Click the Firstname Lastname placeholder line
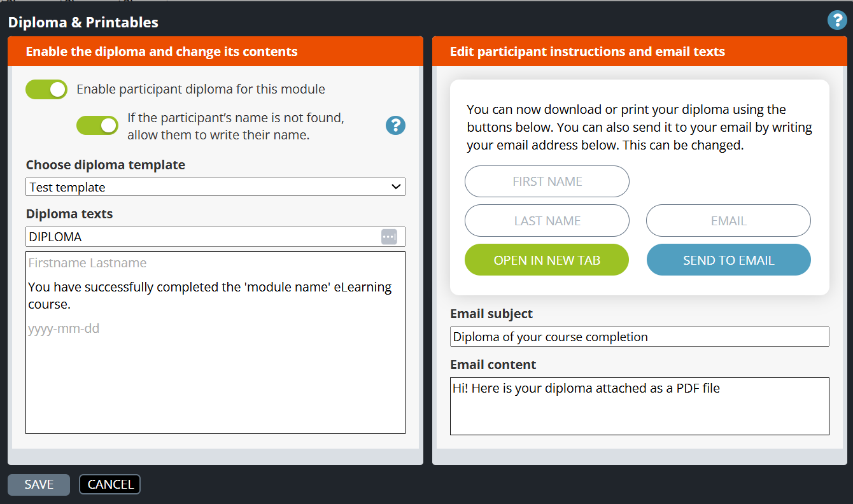 (x=87, y=263)
